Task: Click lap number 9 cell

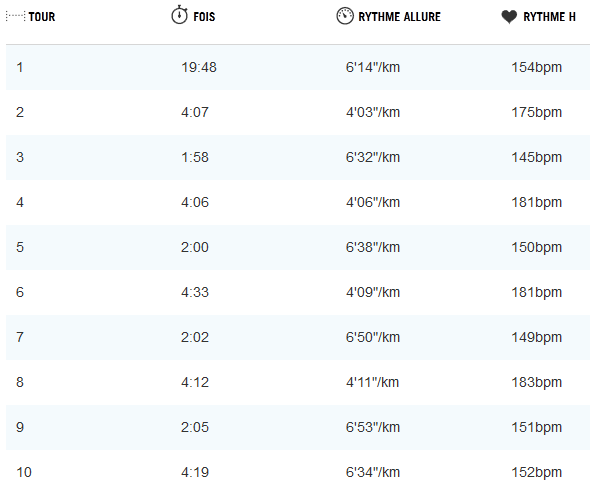Action: (20, 427)
